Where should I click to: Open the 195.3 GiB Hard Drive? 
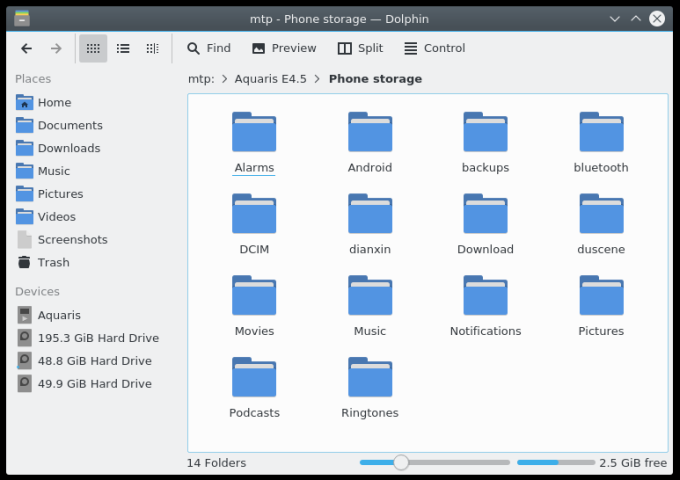pyautogui.click(x=97, y=338)
